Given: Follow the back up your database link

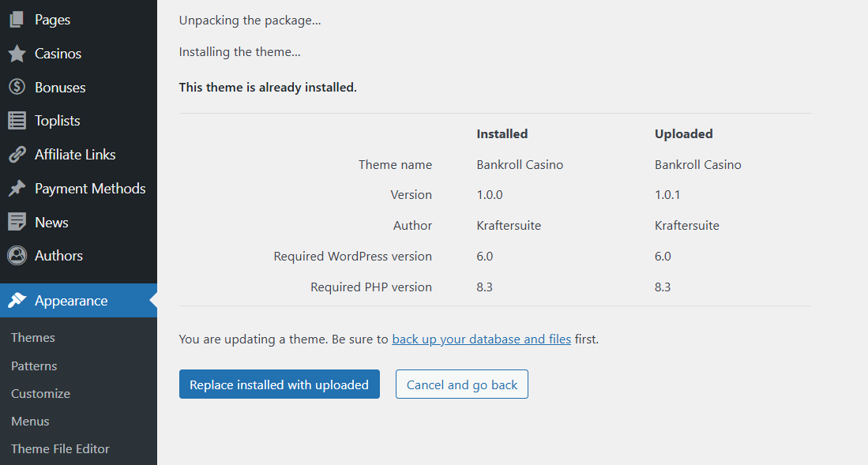Looking at the screenshot, I should [481, 339].
